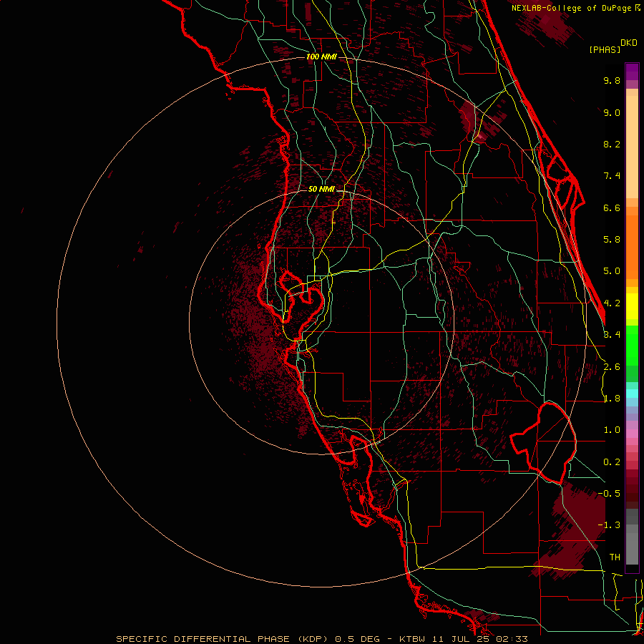644x644 pixels.
Task: Pick the pink segment of the color scale
Action: click(x=632, y=434)
